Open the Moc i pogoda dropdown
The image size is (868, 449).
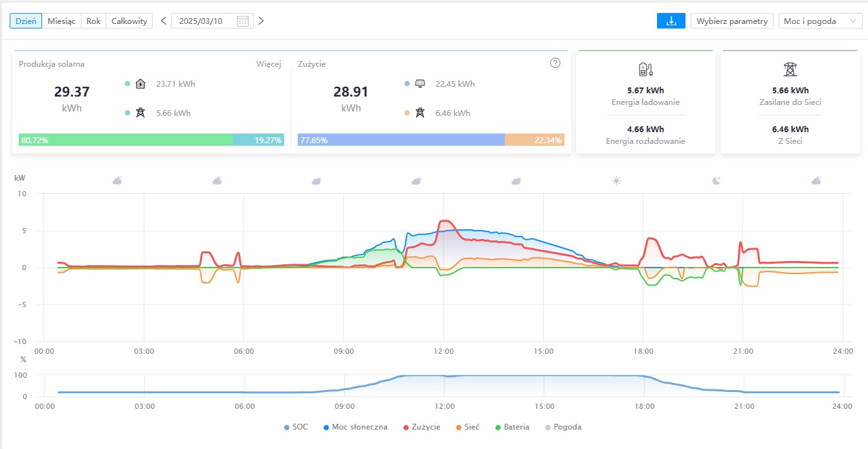coord(820,21)
